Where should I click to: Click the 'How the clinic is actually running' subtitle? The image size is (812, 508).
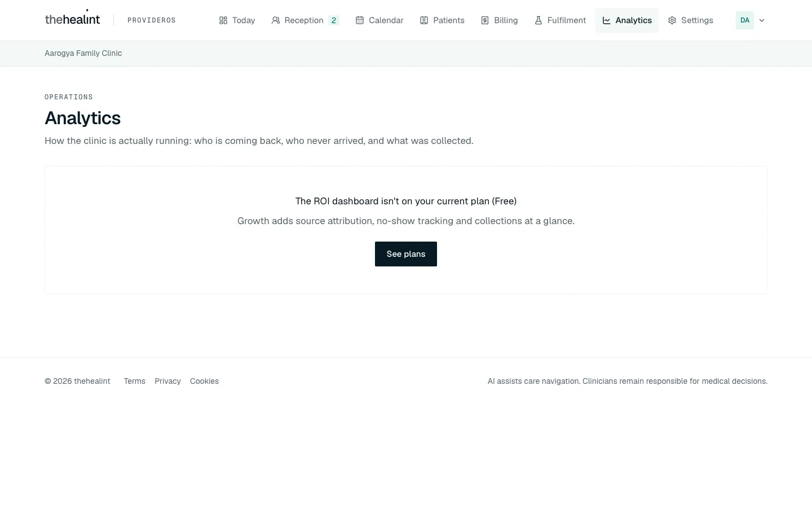pos(259,141)
